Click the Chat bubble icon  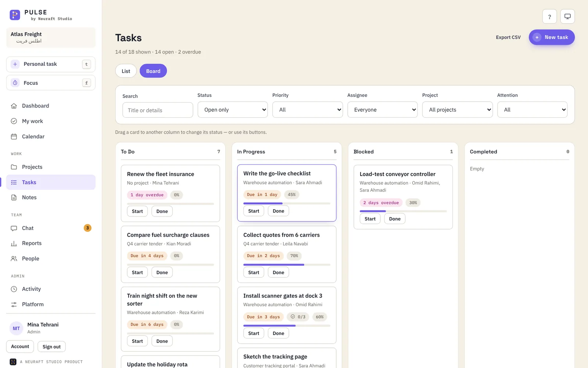(x=14, y=228)
